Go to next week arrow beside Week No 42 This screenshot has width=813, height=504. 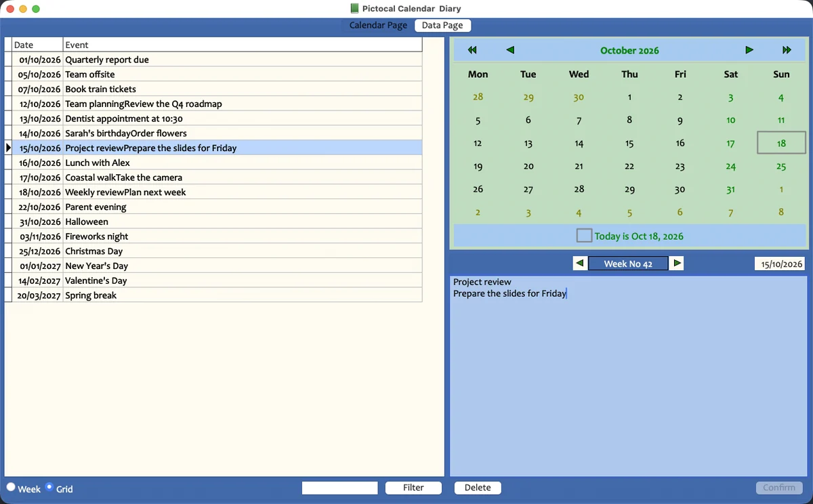pos(677,264)
